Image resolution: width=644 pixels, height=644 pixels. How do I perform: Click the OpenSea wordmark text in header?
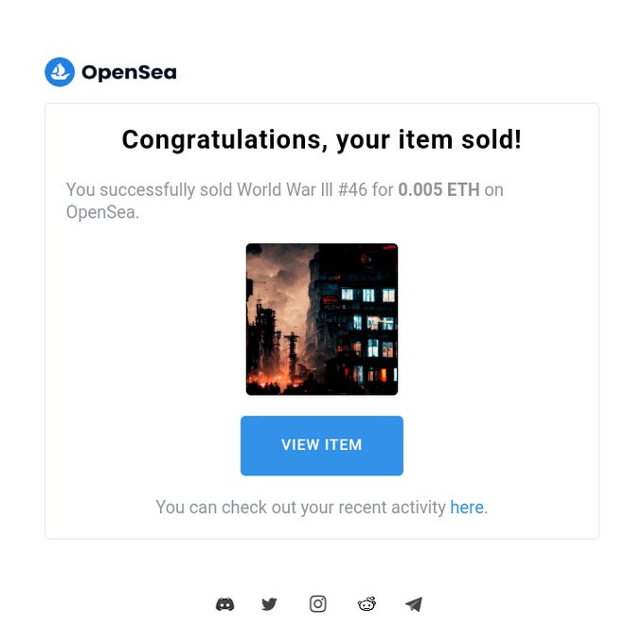[130, 72]
